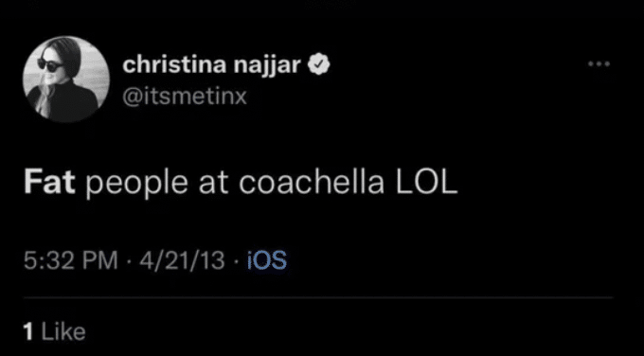Click the 5:32 PM timestamp
Viewport: 644px width, 356px height.
click(x=71, y=260)
